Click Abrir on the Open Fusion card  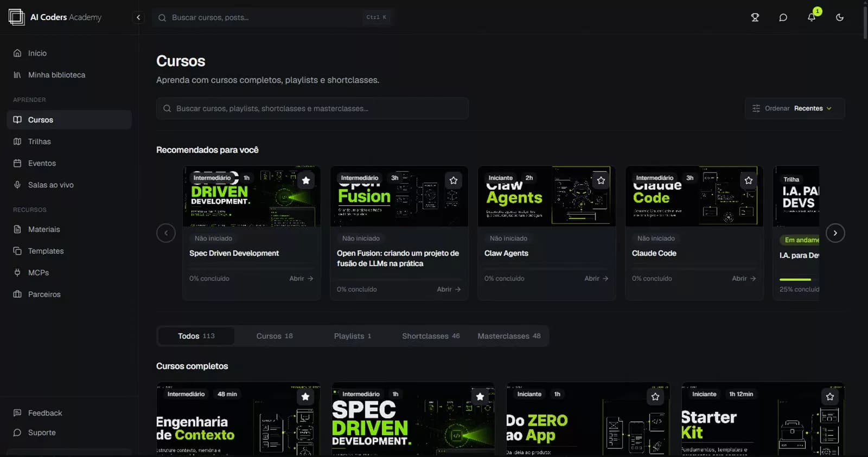pos(449,289)
